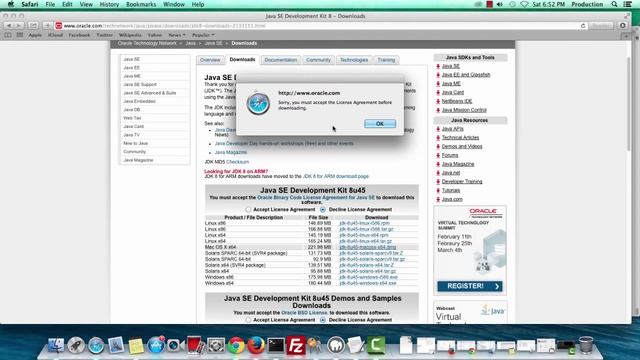
Task: Open the Oracle BSD License link
Action: coord(304,313)
